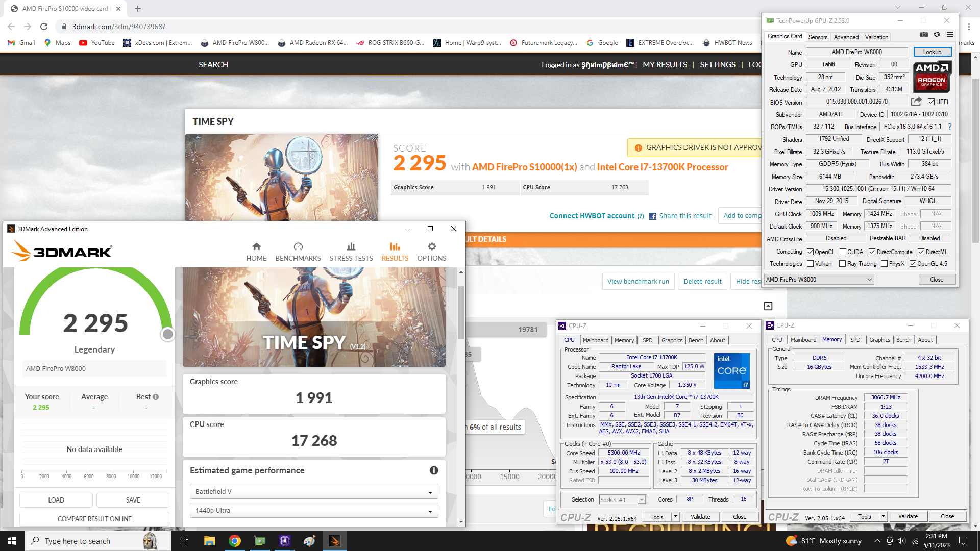Switch to the Validation tab in GPU-Z
The height and width of the screenshot is (551, 980).
point(876,37)
